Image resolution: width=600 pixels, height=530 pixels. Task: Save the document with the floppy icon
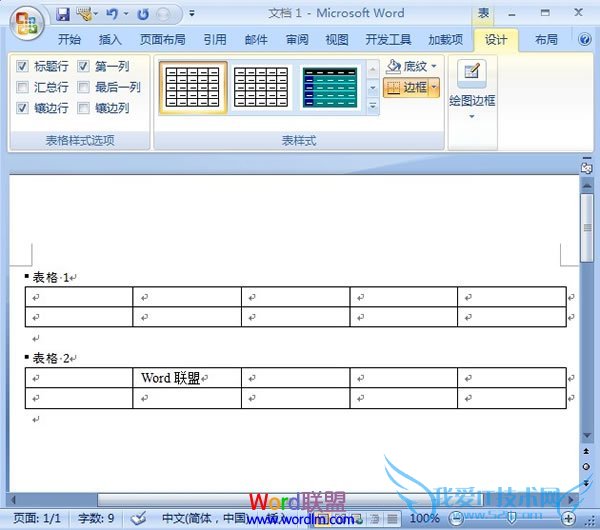pyautogui.click(x=62, y=15)
